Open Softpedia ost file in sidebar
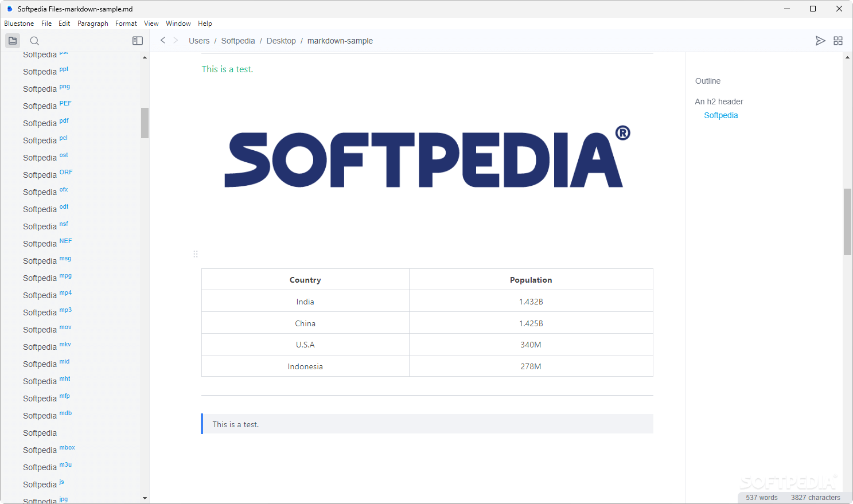853x504 pixels. coord(45,157)
